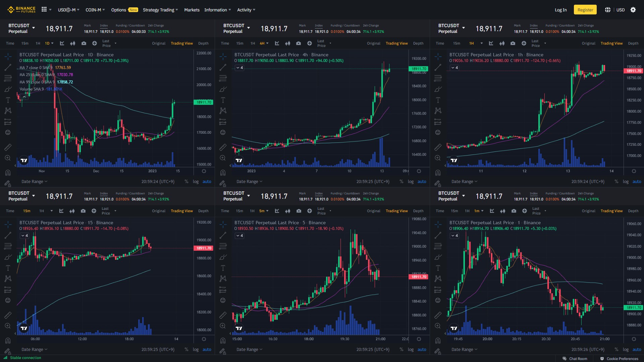The height and width of the screenshot is (362, 644).
Task: Open the Options link marked New
Action: (x=124, y=10)
